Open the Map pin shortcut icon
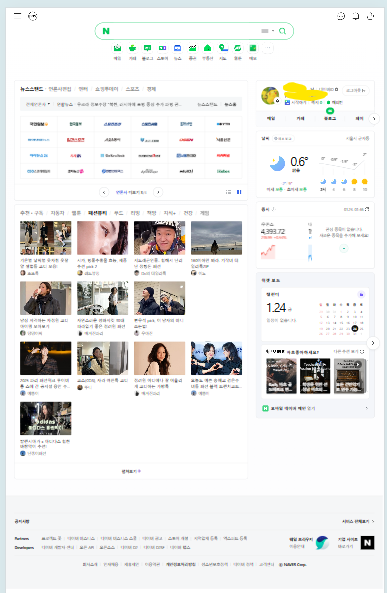The image size is (387, 593). (223, 48)
